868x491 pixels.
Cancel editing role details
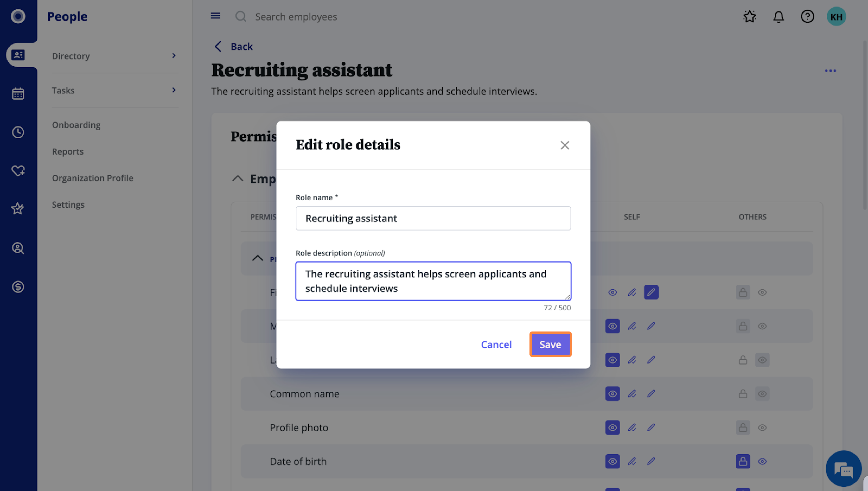coord(496,344)
